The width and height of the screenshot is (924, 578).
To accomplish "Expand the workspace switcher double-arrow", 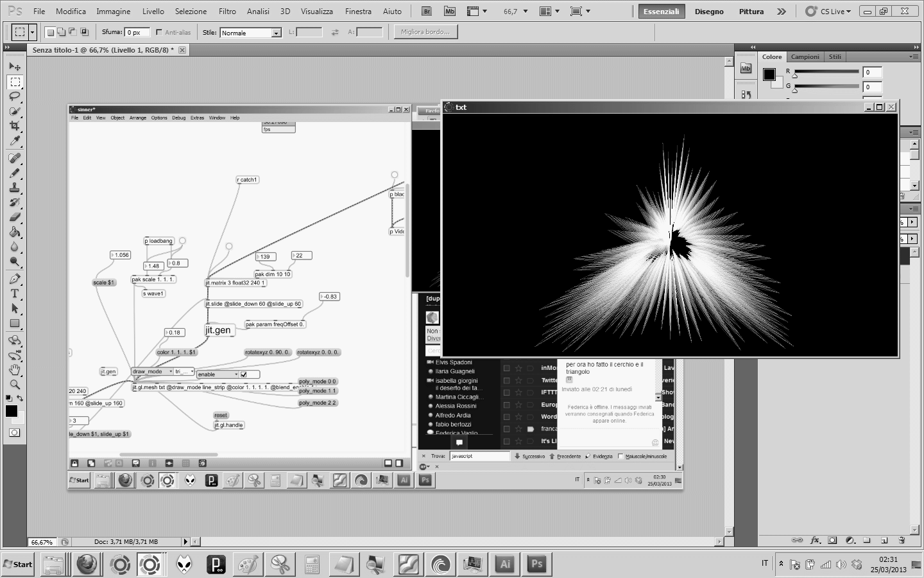I will point(781,12).
